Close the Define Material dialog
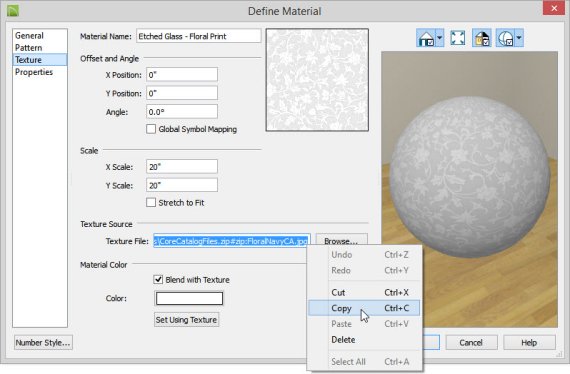570x374 pixels. click(554, 8)
